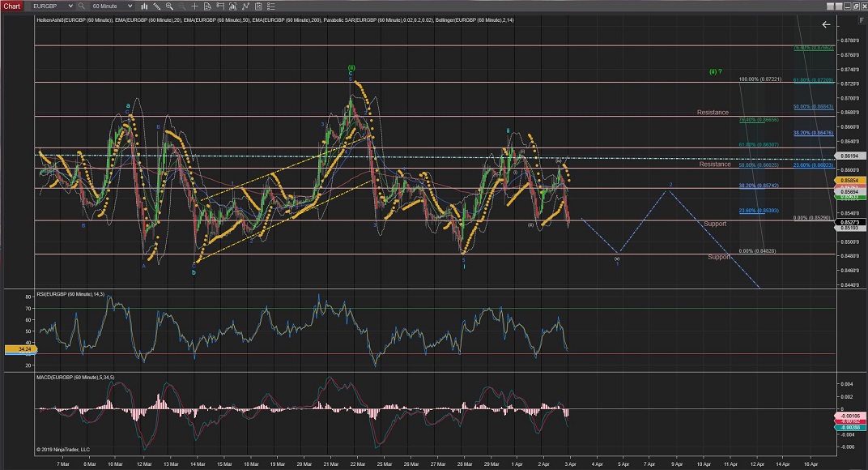Click the MACD -0.00268 value marker
This screenshot has height=470, width=868.
pyautogui.click(x=849, y=427)
